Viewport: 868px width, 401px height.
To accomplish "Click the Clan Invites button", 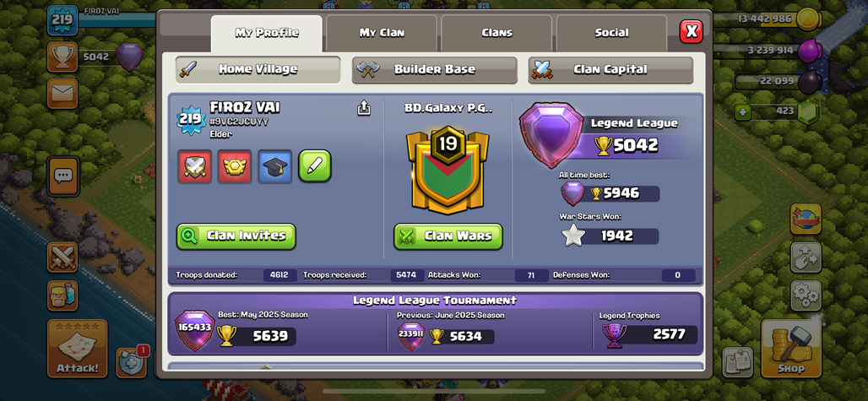I will 236,236.
